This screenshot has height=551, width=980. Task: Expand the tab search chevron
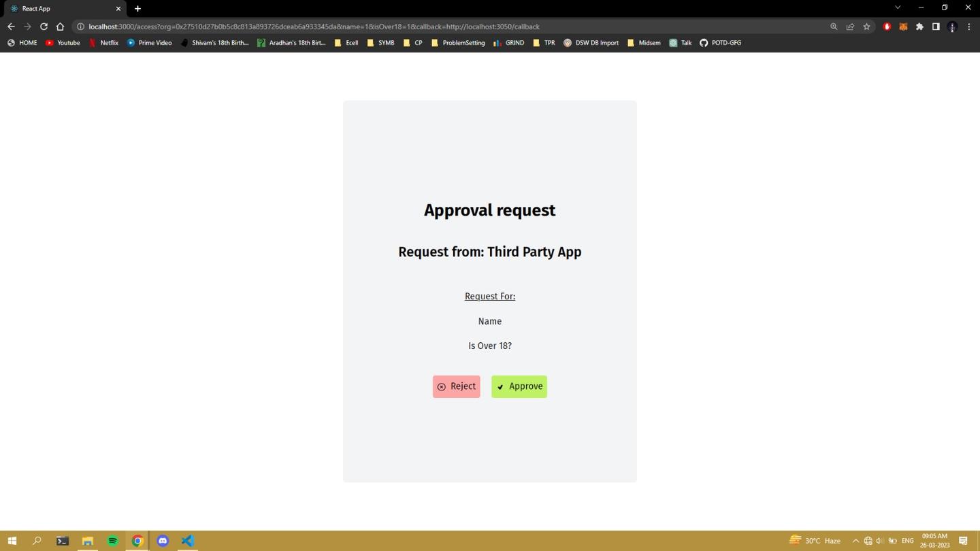[x=898, y=7]
